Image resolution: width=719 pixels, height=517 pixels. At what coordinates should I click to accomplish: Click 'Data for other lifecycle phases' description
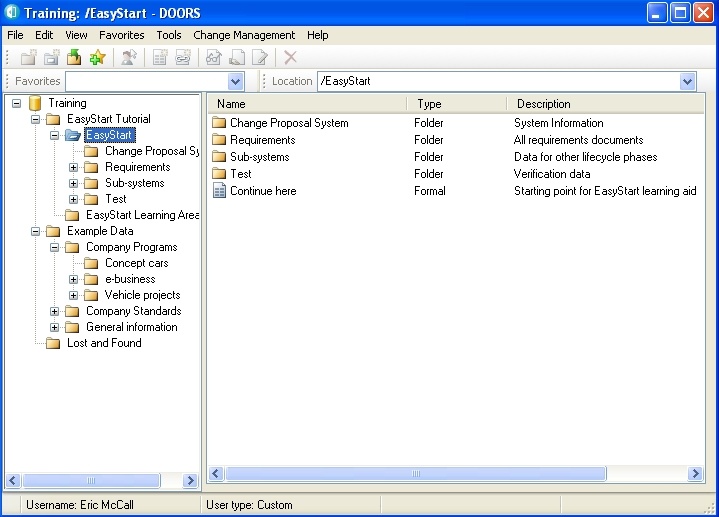pos(586,157)
